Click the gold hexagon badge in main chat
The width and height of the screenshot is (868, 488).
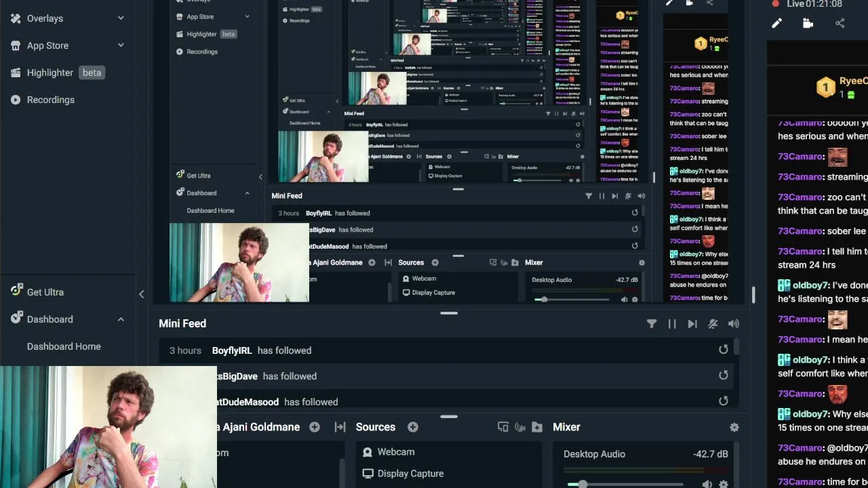825,87
